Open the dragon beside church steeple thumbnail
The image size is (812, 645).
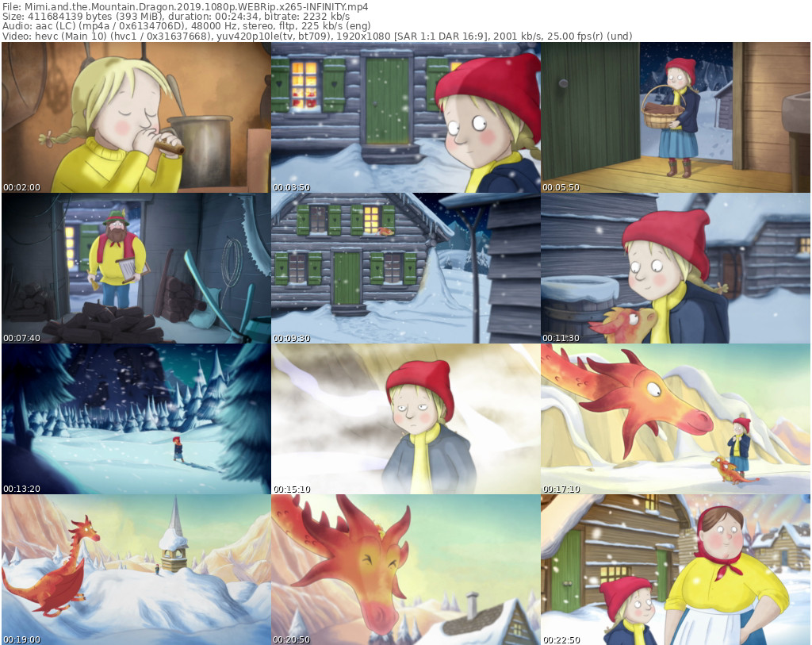(136, 570)
